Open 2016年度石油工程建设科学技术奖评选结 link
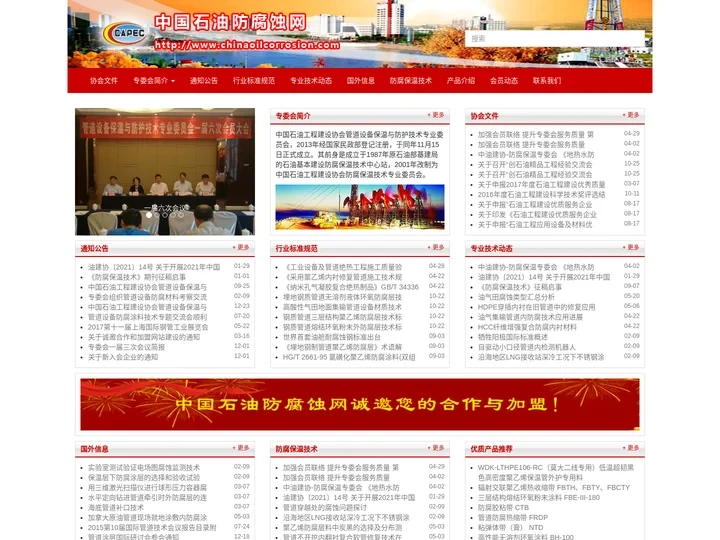 click(541, 195)
